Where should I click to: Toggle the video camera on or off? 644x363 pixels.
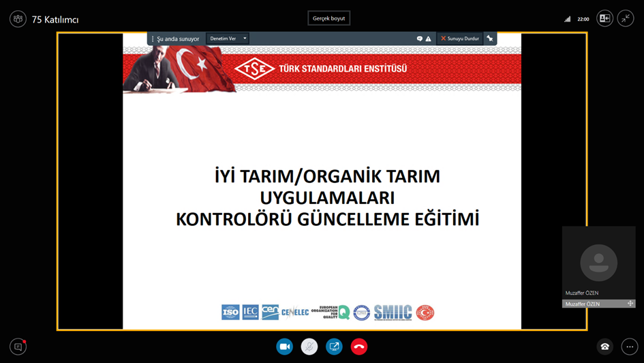point(284,347)
